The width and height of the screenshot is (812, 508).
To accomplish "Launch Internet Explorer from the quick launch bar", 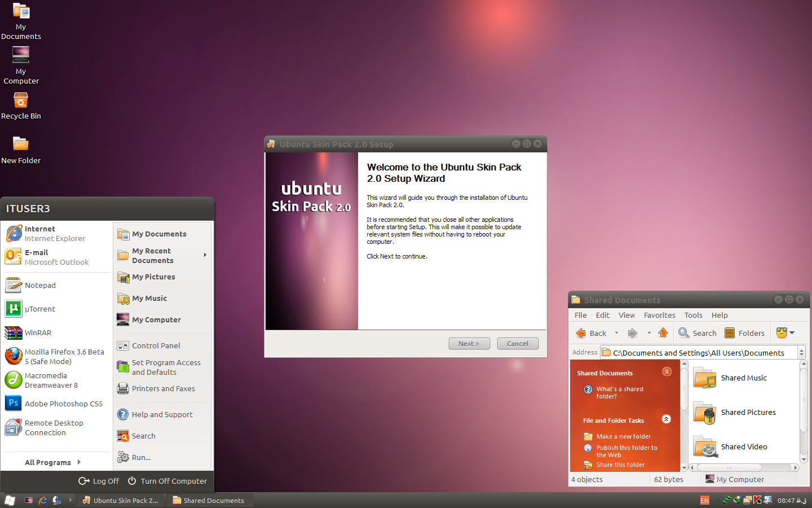I will click(x=43, y=500).
